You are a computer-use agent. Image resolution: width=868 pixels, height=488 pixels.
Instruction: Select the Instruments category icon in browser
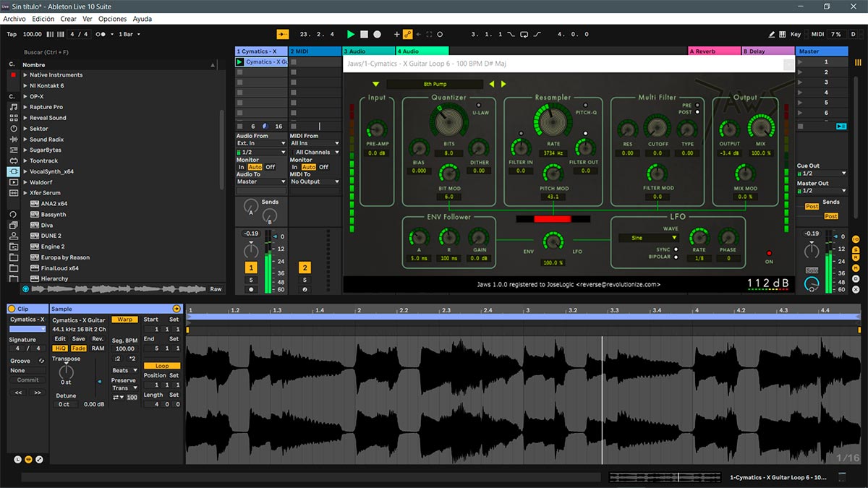(13, 129)
